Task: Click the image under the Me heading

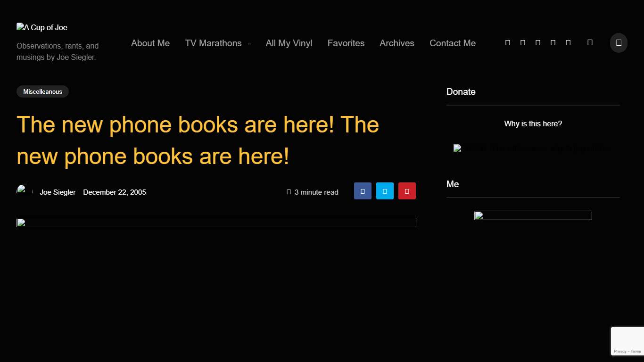Action: (x=533, y=215)
